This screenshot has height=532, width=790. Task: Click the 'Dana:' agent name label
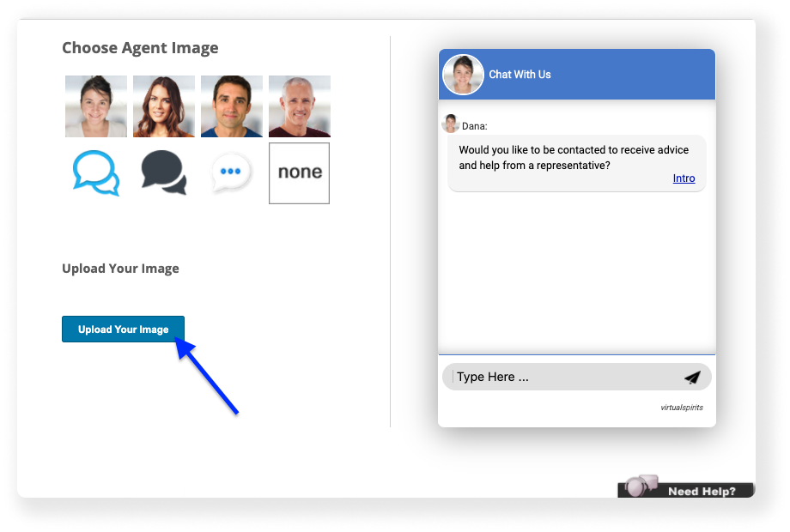coord(475,126)
